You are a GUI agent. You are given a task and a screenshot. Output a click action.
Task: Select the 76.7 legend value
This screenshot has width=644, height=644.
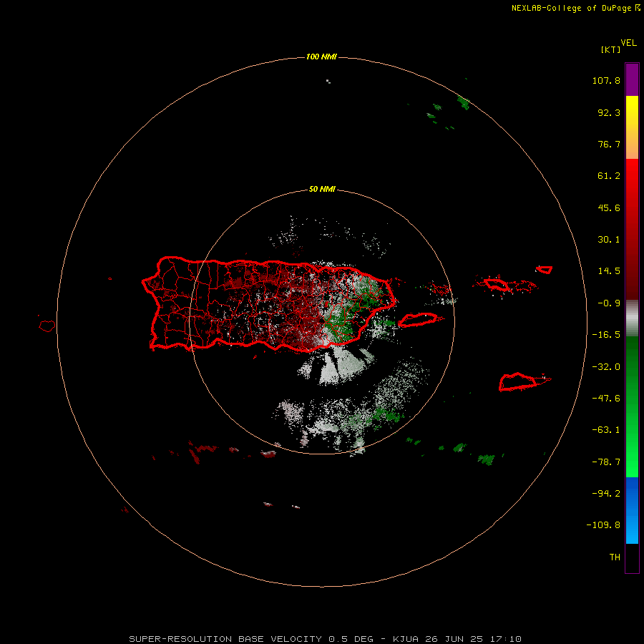pos(609,144)
